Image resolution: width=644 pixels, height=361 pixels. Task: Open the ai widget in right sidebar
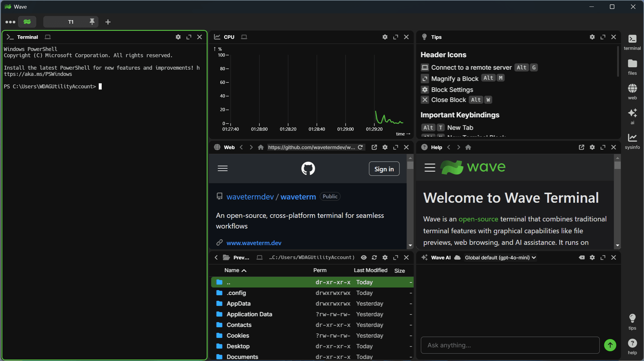632,117
